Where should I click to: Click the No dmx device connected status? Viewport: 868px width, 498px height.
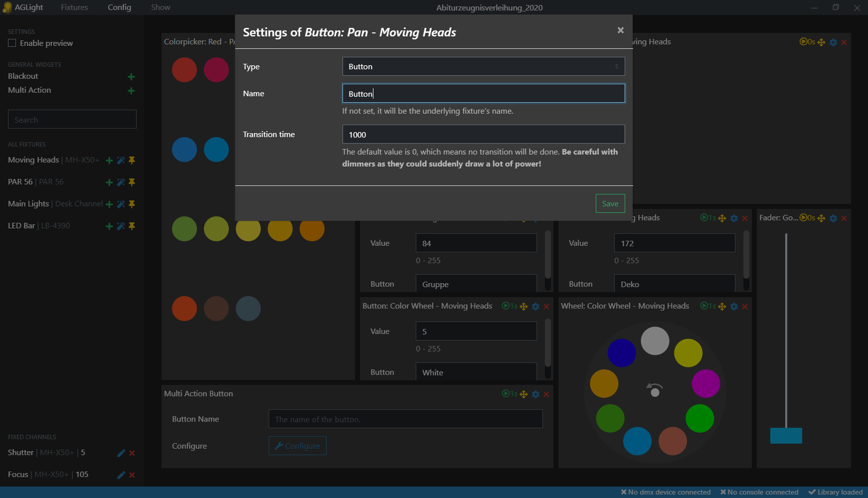[666, 493]
